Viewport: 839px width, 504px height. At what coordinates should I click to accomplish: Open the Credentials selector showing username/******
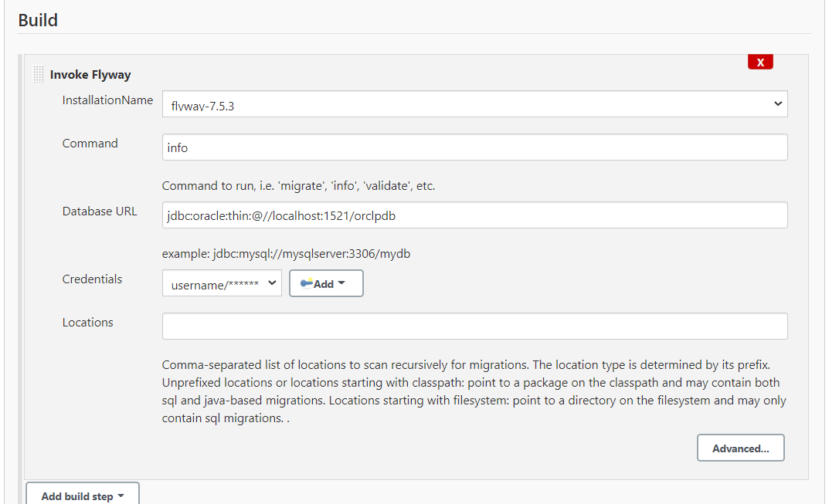coord(222,282)
